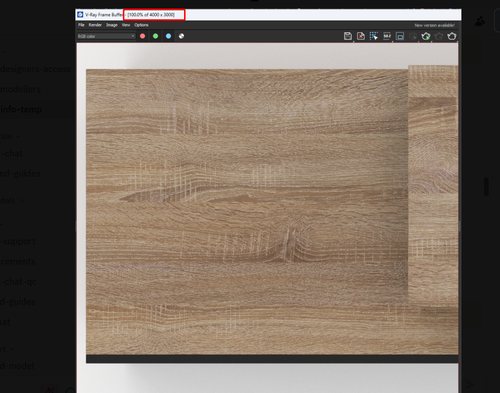Open the File menu in V-Ray Frame Buffer
Image resolution: width=500 pixels, height=393 pixels.
(81, 25)
